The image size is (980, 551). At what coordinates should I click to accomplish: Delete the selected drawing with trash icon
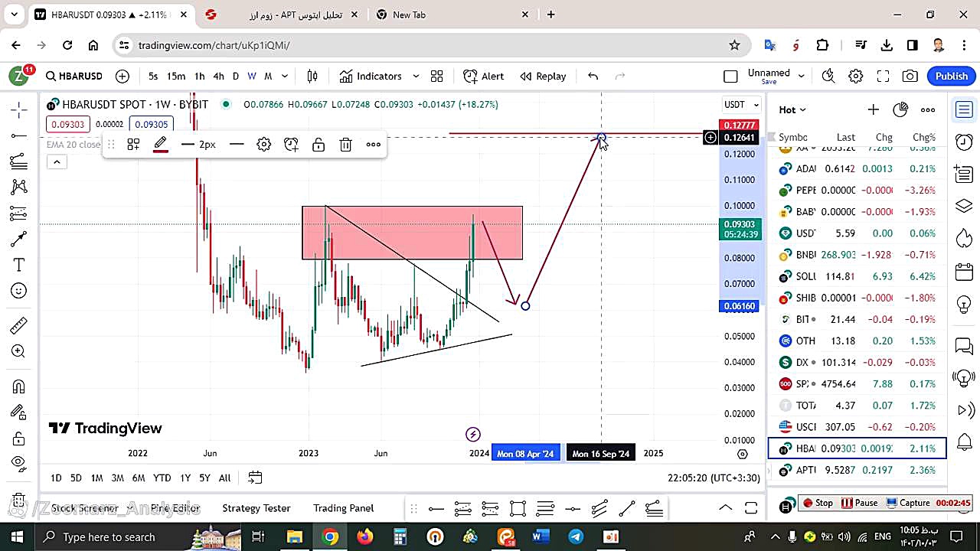tap(345, 144)
